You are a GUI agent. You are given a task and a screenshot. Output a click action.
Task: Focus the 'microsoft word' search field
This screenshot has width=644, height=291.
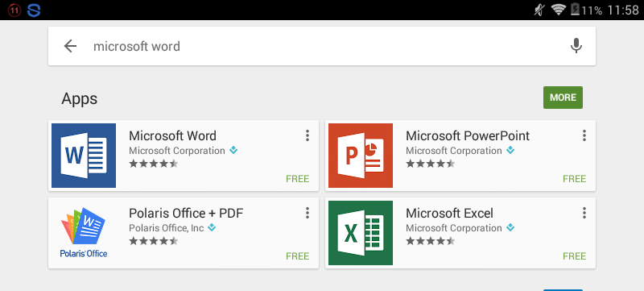pyautogui.click(x=321, y=46)
